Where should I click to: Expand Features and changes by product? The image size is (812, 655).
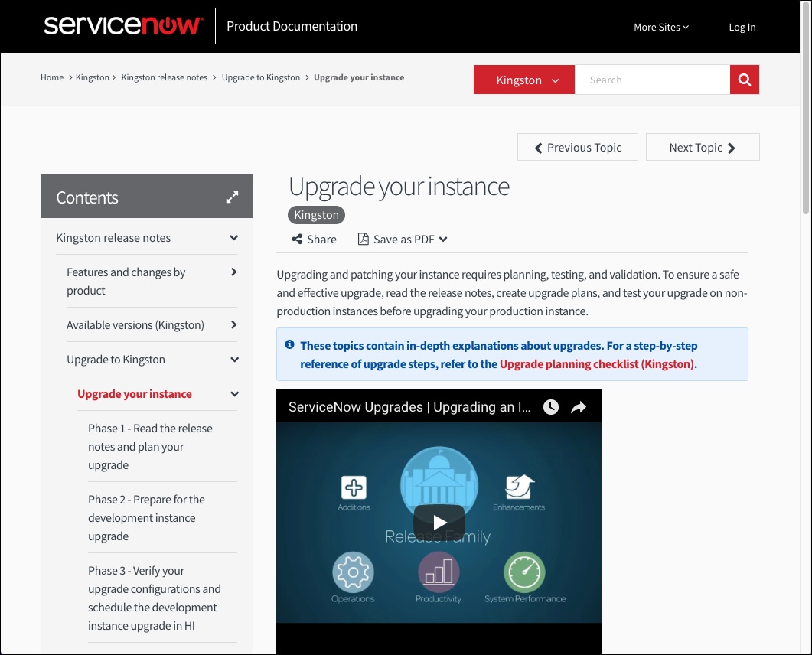234,272
